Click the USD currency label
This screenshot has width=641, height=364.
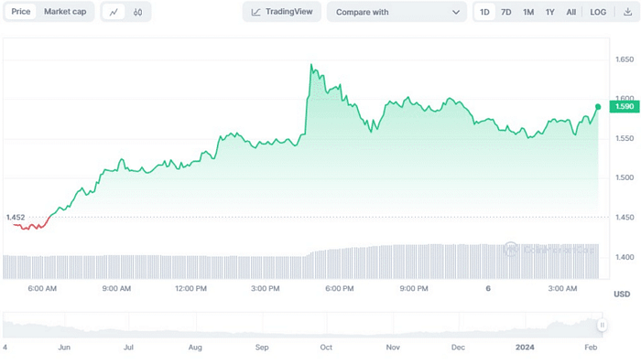(622, 294)
